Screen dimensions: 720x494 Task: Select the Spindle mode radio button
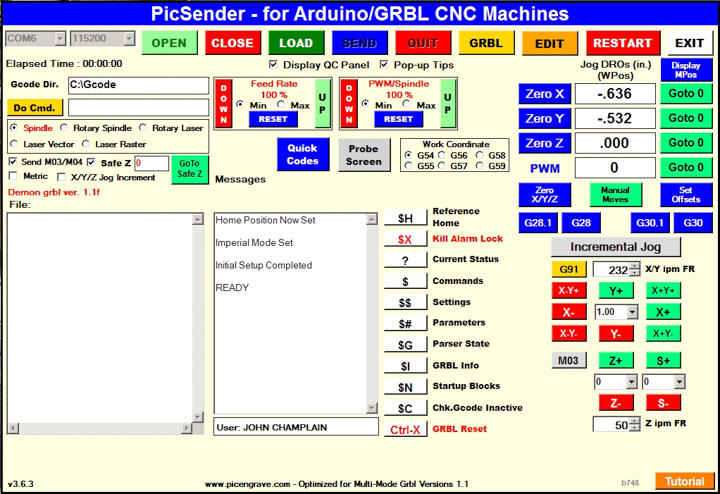coord(14,128)
